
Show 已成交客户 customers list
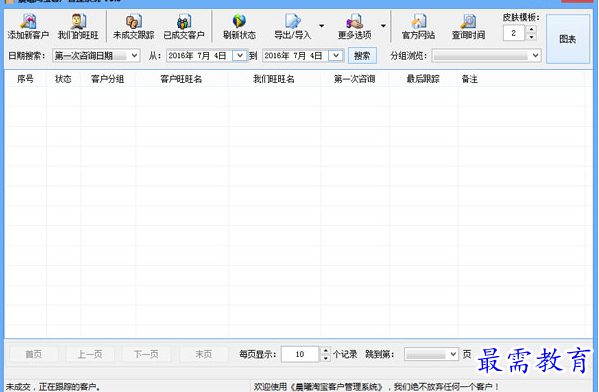[184, 26]
